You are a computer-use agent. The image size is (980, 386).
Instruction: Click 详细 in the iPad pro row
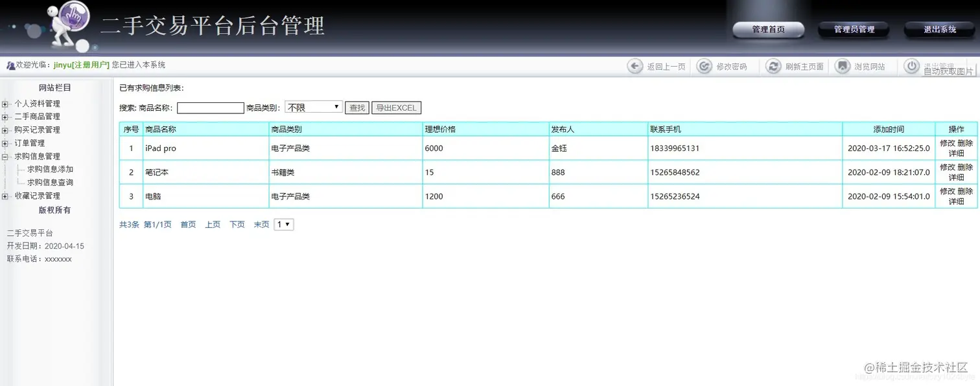pos(956,153)
